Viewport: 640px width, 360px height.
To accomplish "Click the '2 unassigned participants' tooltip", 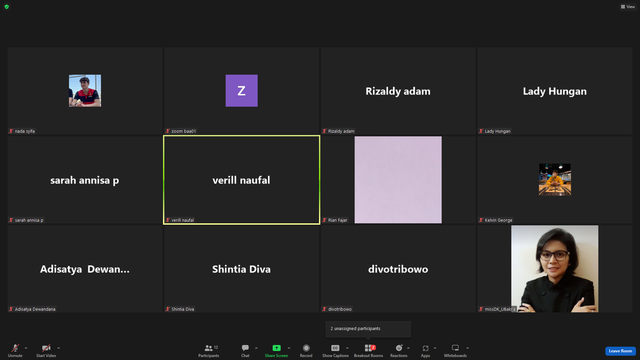I will 368,329.
